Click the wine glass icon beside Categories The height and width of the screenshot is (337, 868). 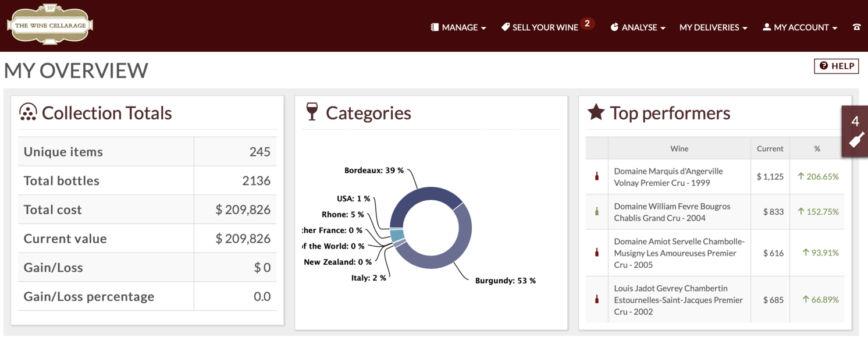[x=312, y=112]
